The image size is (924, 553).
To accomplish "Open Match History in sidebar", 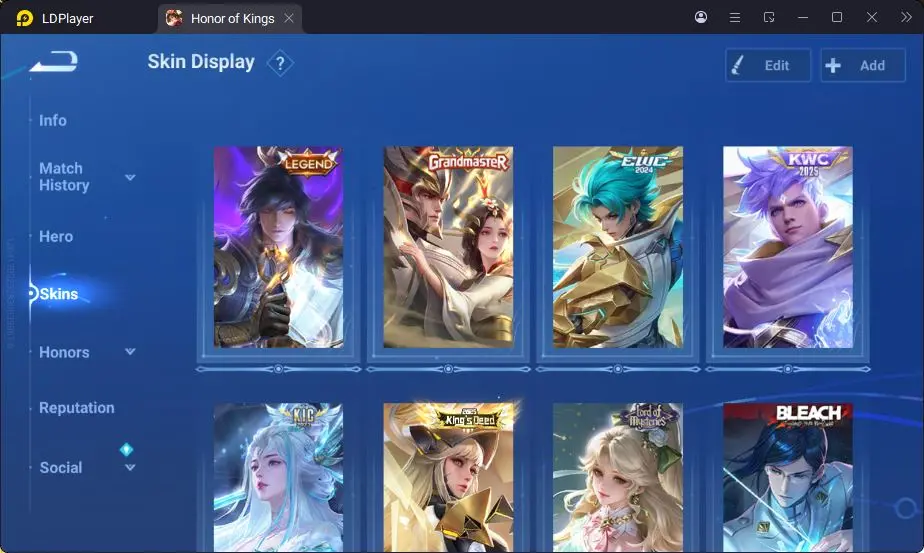I will click(64, 177).
